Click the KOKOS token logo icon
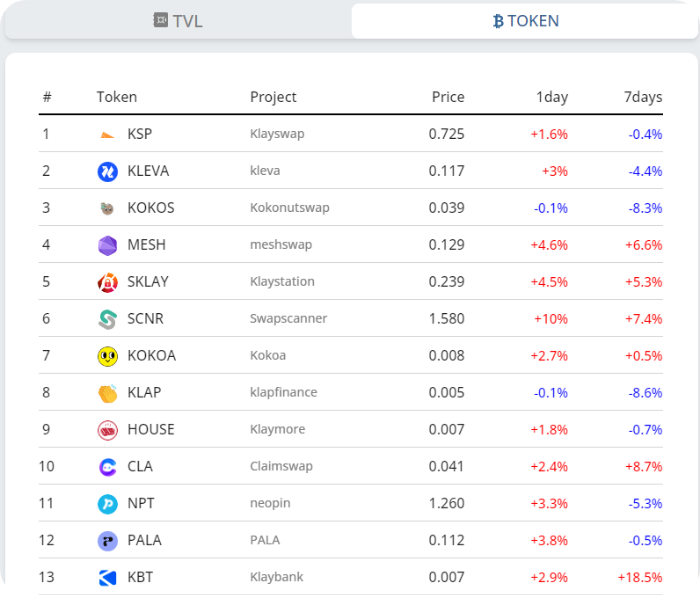The width and height of the screenshot is (700, 595). click(107, 208)
